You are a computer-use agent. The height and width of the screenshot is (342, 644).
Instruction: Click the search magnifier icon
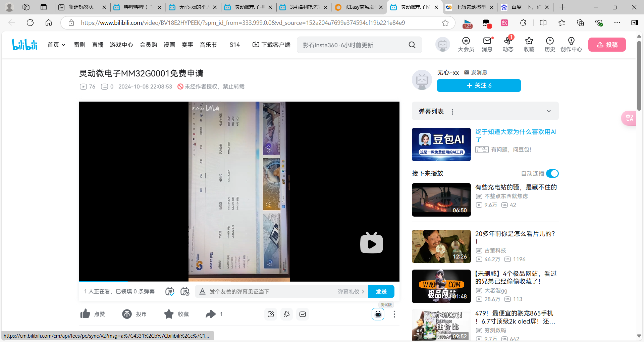tap(412, 45)
